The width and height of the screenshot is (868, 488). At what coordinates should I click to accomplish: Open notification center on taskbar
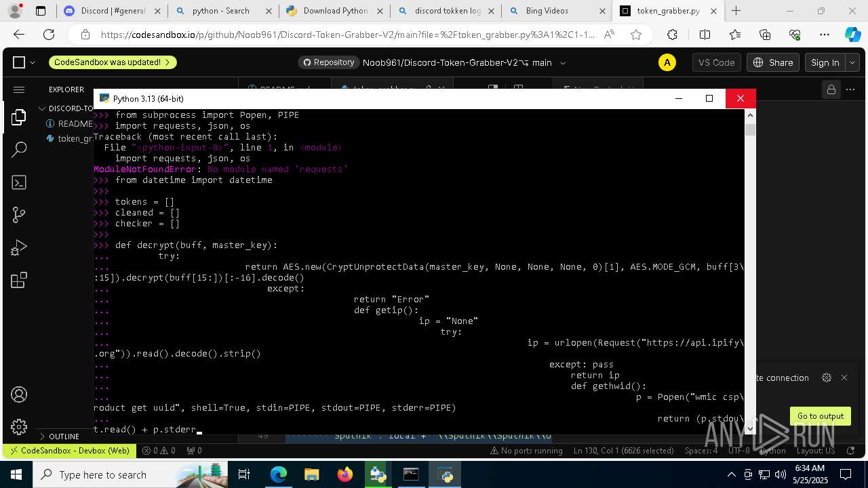point(846,474)
